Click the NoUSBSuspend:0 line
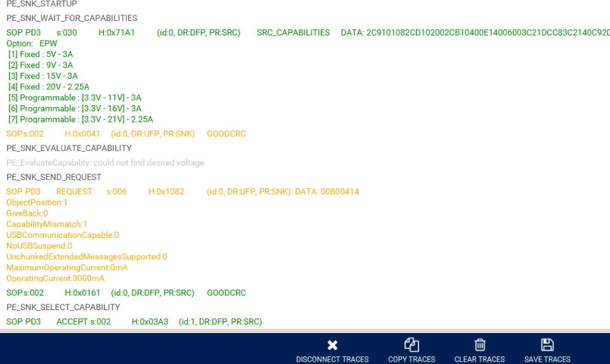 point(39,246)
